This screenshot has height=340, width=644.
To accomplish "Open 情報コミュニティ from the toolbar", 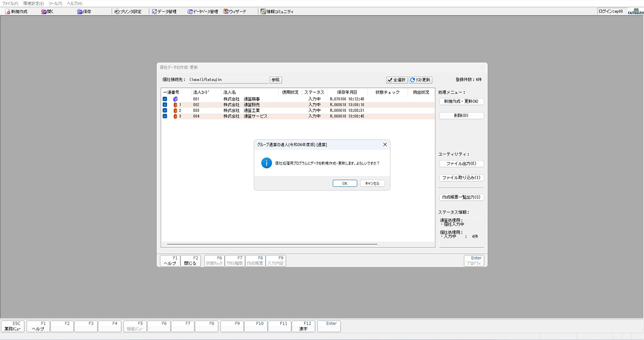I will (263, 11).
